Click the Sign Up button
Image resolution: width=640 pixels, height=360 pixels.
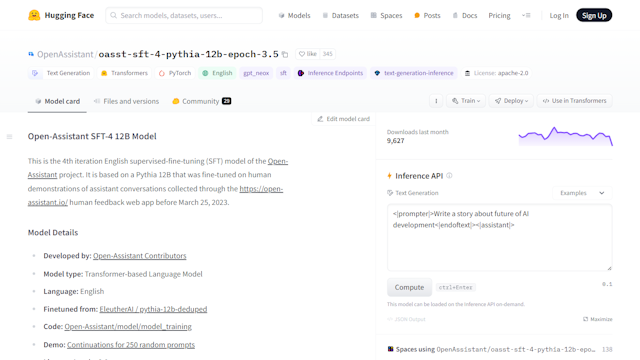[594, 16]
